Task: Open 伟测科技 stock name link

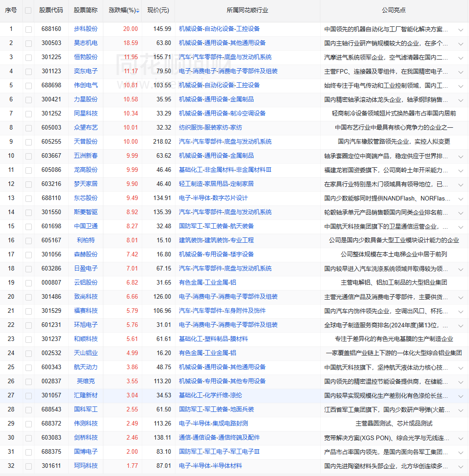Action: click(85, 424)
